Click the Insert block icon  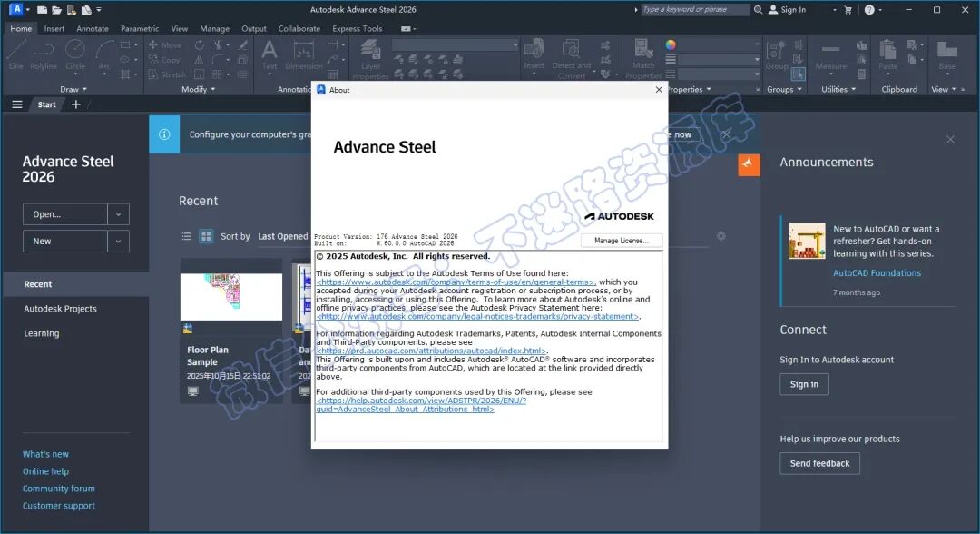click(534, 54)
